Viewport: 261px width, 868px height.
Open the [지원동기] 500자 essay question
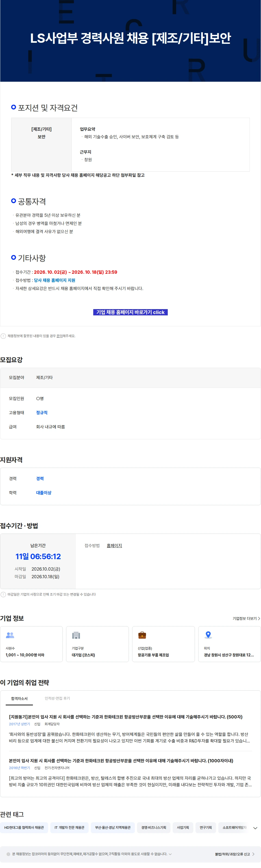[125, 717]
